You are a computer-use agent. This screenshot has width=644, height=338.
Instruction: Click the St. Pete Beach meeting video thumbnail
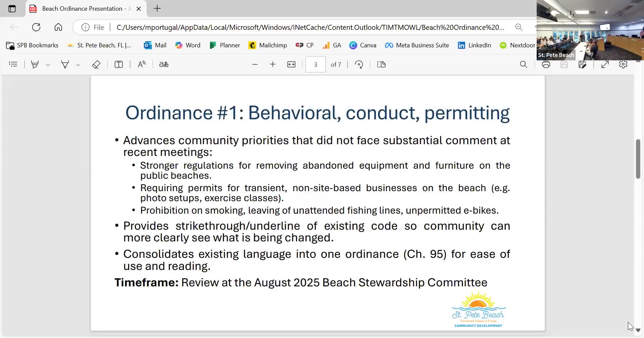coord(590,30)
